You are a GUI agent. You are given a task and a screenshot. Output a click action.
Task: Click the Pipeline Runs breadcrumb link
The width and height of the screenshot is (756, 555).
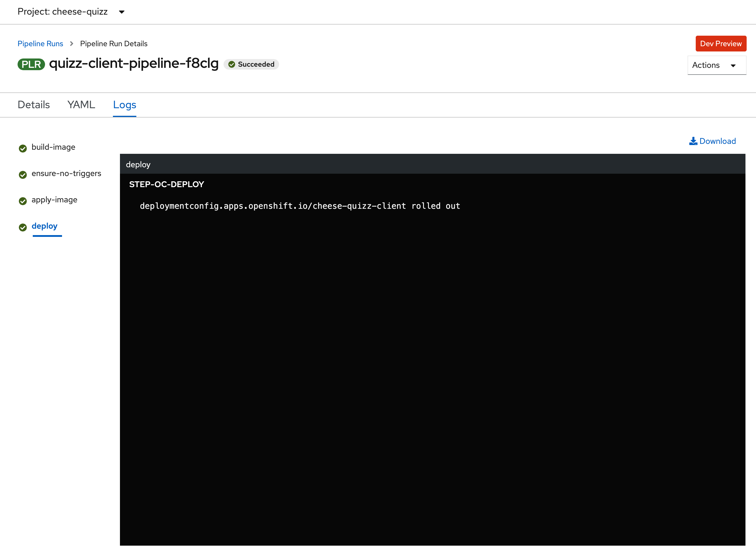pyautogui.click(x=40, y=43)
